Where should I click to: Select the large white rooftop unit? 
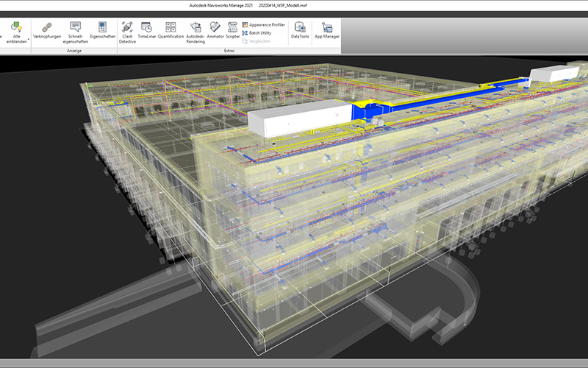tap(299, 118)
